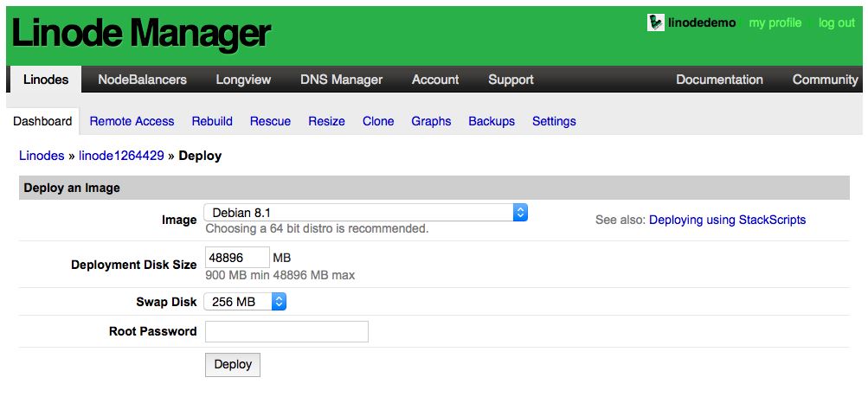Open the Documentation menu item
Image resolution: width=868 pixels, height=403 pixels.
click(720, 80)
